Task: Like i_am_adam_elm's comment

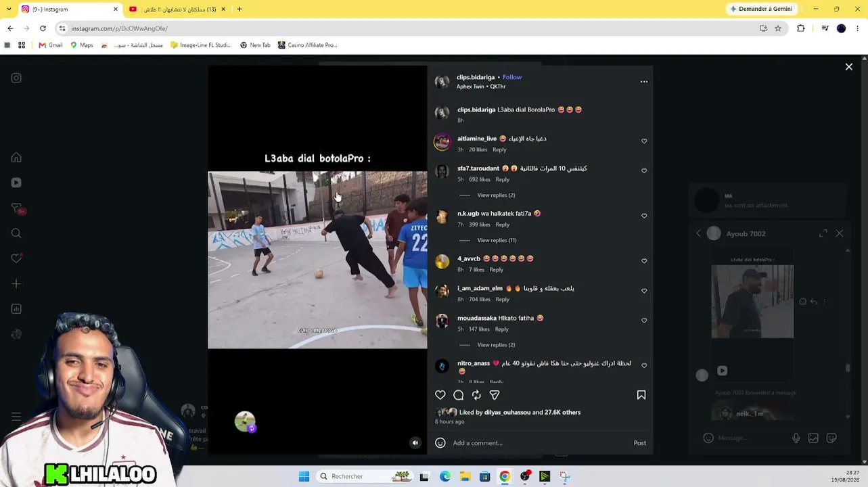Action: (x=644, y=291)
